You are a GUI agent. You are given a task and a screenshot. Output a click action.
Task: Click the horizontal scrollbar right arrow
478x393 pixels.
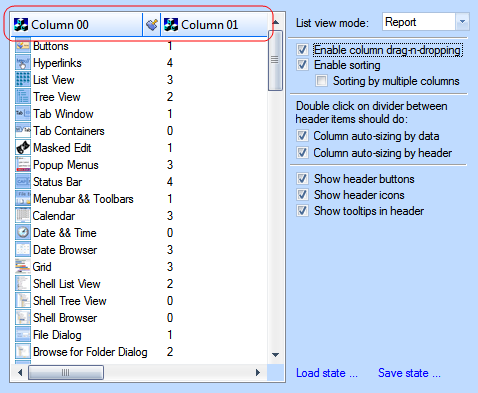(258, 372)
